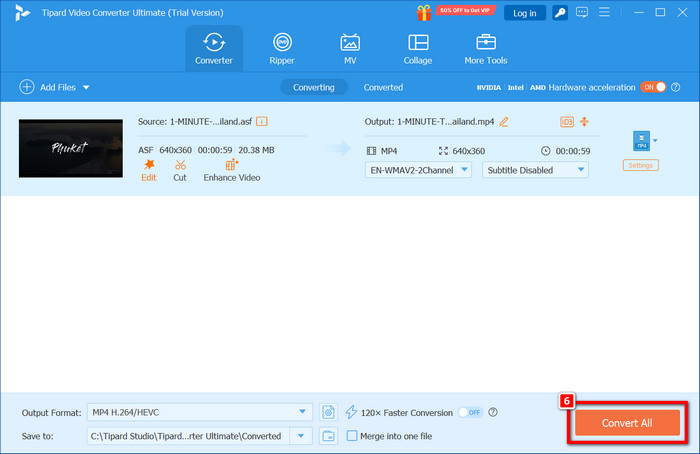Expand the format arrow next to MP4 icon
700x454 pixels.
(655, 141)
